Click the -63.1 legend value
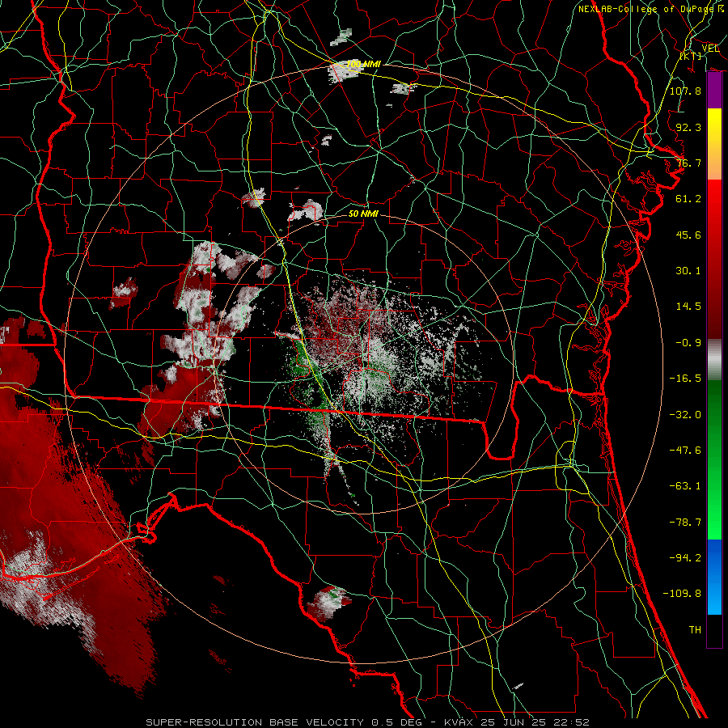Screen dimensions: 728x728 point(685,486)
